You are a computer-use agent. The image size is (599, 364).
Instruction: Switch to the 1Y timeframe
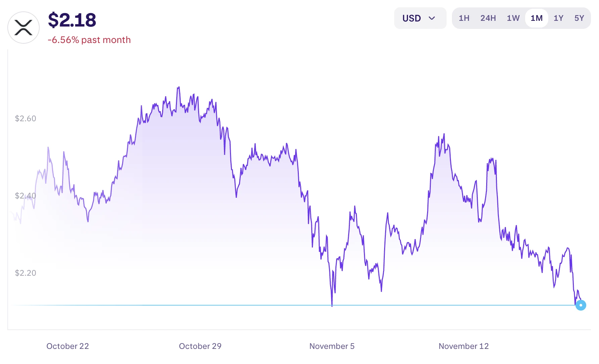point(558,18)
